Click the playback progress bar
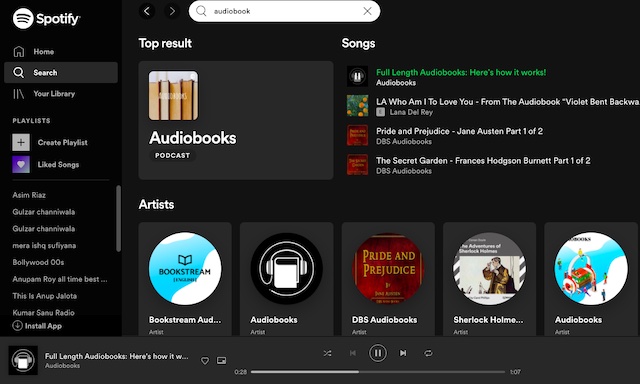This screenshot has width=640, height=384. pos(378,372)
